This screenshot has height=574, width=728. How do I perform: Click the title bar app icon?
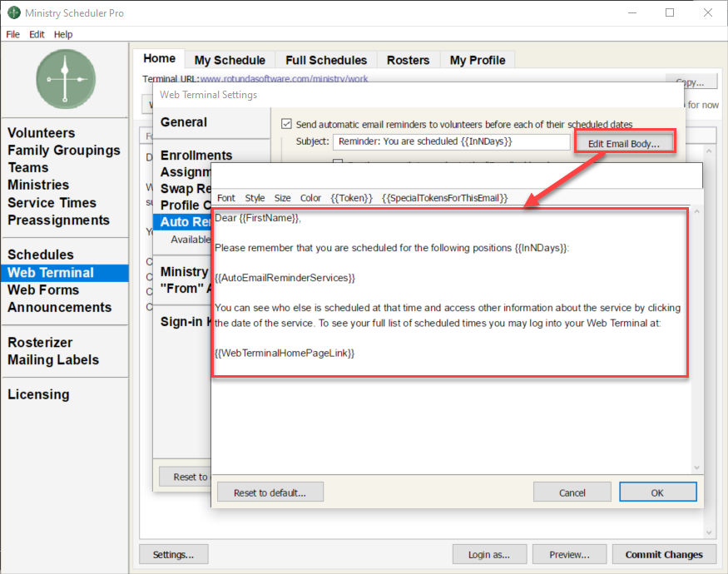click(x=14, y=12)
